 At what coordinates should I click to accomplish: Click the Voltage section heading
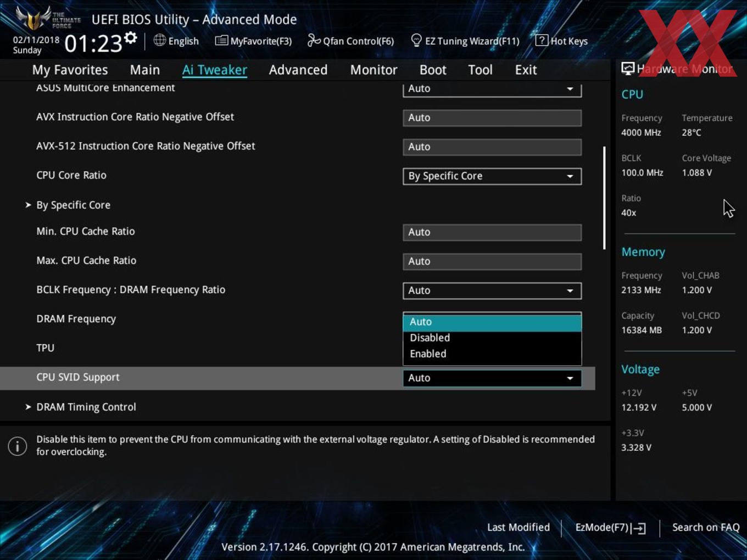640,369
